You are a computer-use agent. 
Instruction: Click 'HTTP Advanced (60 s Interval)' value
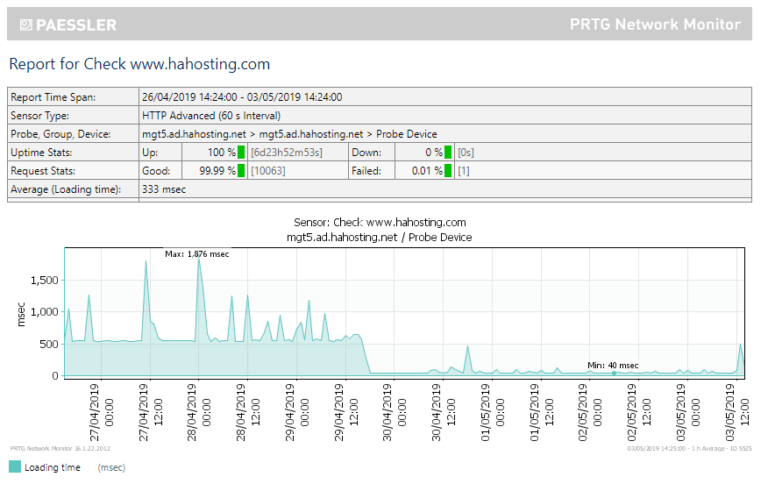[x=211, y=116]
